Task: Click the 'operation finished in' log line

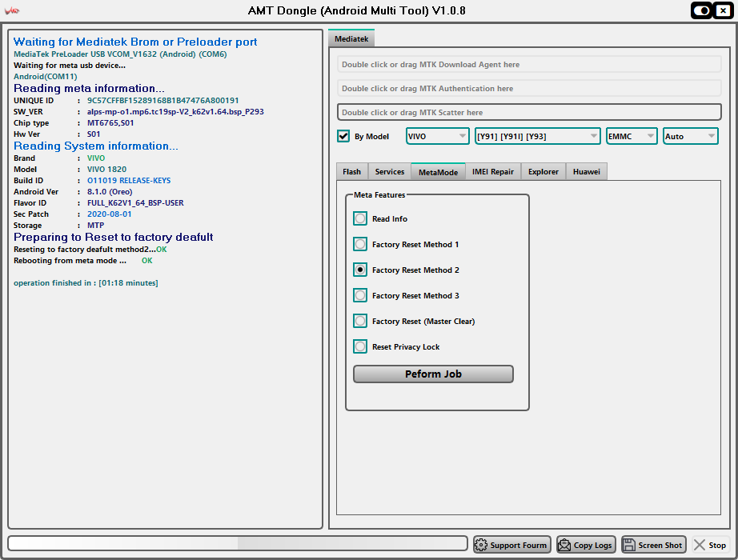Action: 86,283
